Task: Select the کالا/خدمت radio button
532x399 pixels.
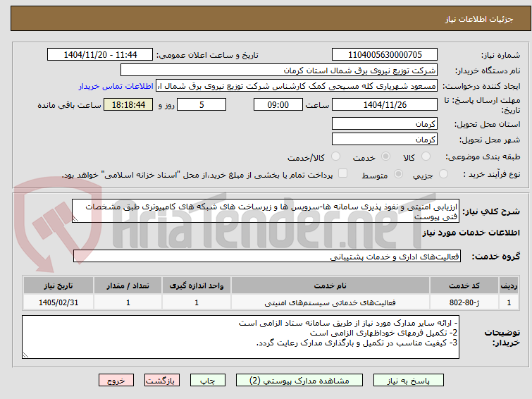Action: pyautogui.click(x=335, y=156)
